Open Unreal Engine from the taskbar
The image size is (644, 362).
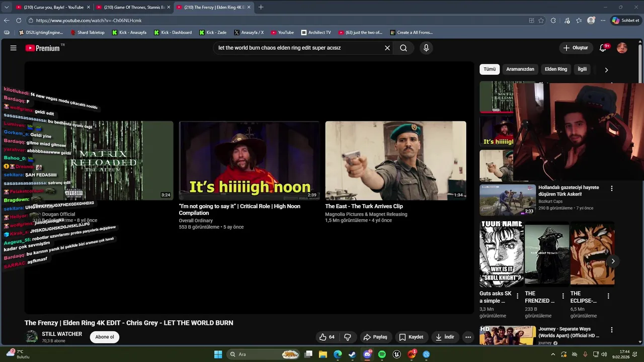pyautogui.click(x=397, y=354)
